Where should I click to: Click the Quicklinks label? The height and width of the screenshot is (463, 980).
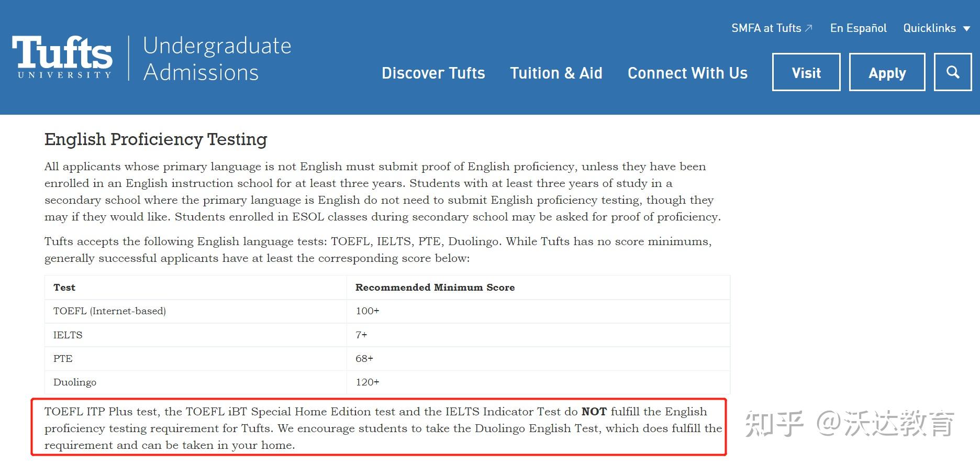click(929, 28)
